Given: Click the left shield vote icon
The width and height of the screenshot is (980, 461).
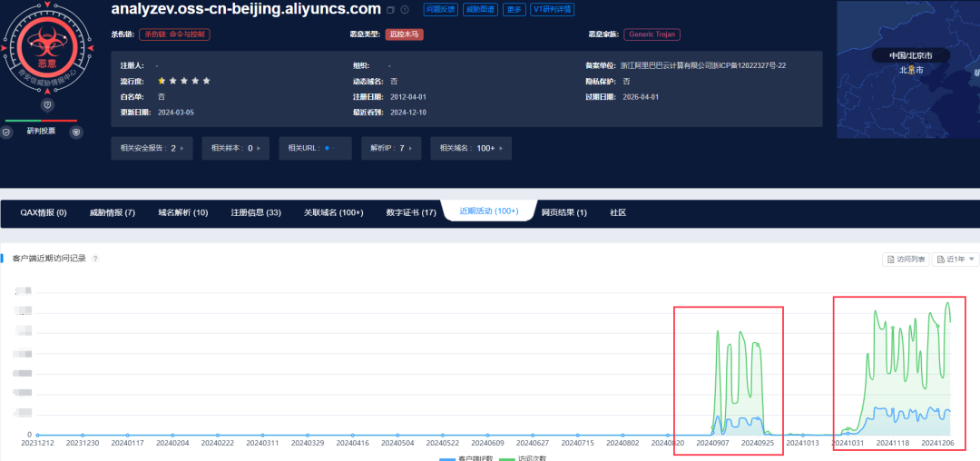Looking at the screenshot, I should point(7,132).
